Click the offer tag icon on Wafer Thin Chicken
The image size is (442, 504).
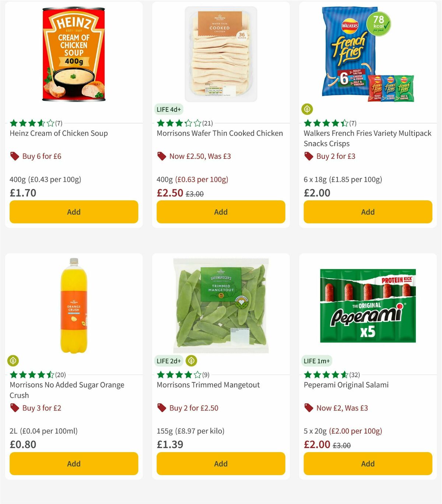coord(161,156)
